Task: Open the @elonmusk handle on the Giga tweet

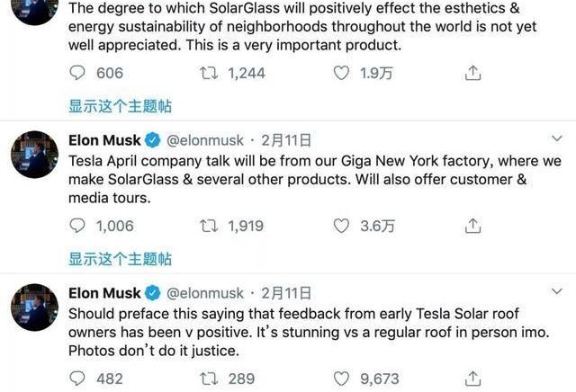Action: click(205, 140)
